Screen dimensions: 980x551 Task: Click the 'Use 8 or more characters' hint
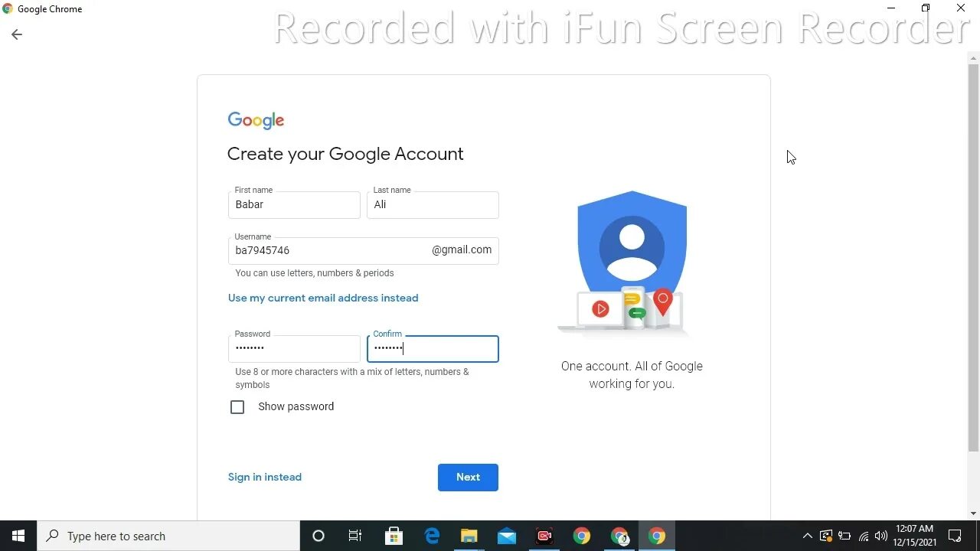click(352, 378)
